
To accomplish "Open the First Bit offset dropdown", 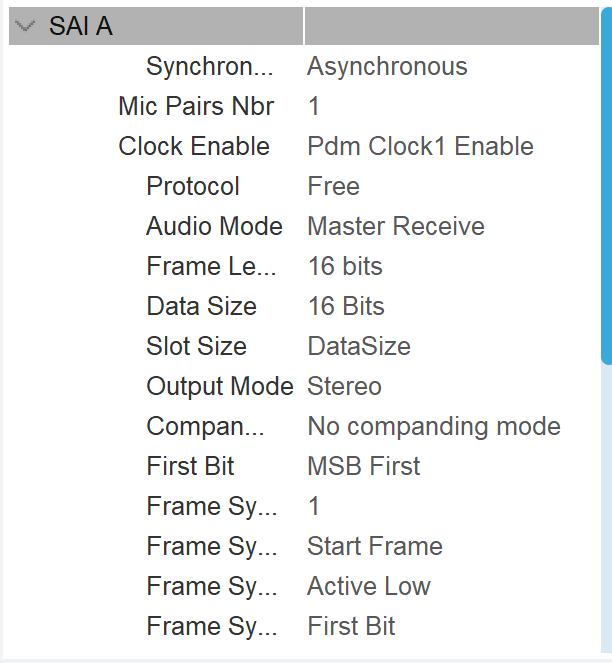I will [x=351, y=627].
